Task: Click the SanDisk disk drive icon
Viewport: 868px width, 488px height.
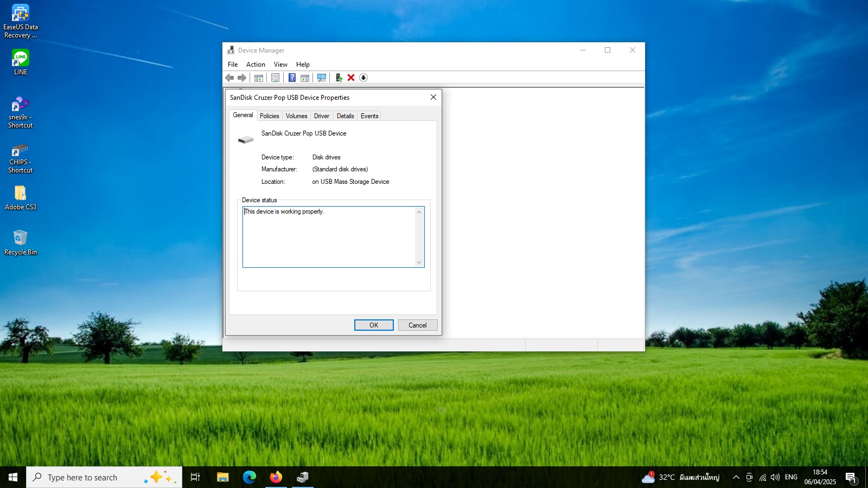Action: point(245,139)
